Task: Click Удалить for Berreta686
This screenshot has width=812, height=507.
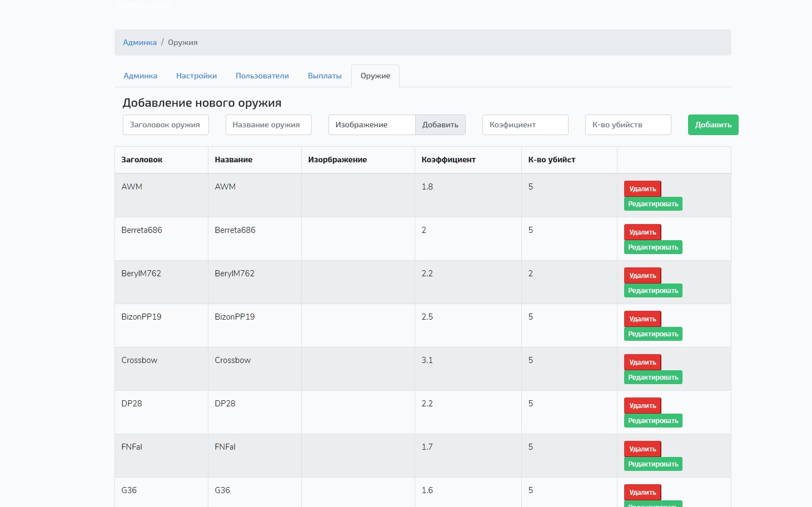Action: click(642, 232)
